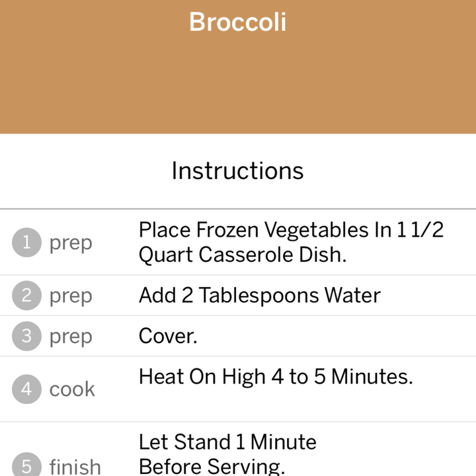The width and height of the screenshot is (476, 476).
Task: Tap the Cover. instruction text
Action: (168, 336)
